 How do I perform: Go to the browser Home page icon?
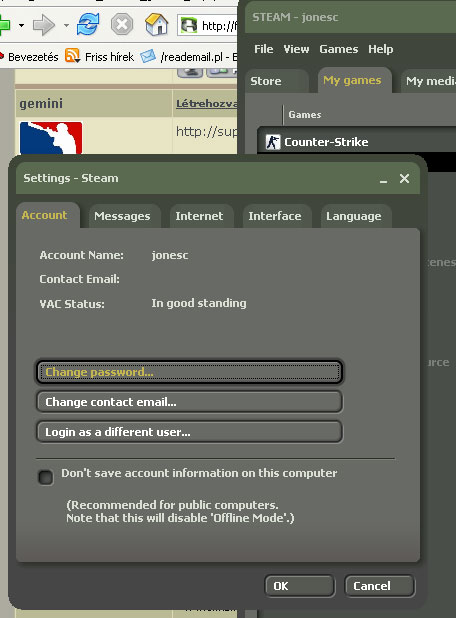click(157, 24)
